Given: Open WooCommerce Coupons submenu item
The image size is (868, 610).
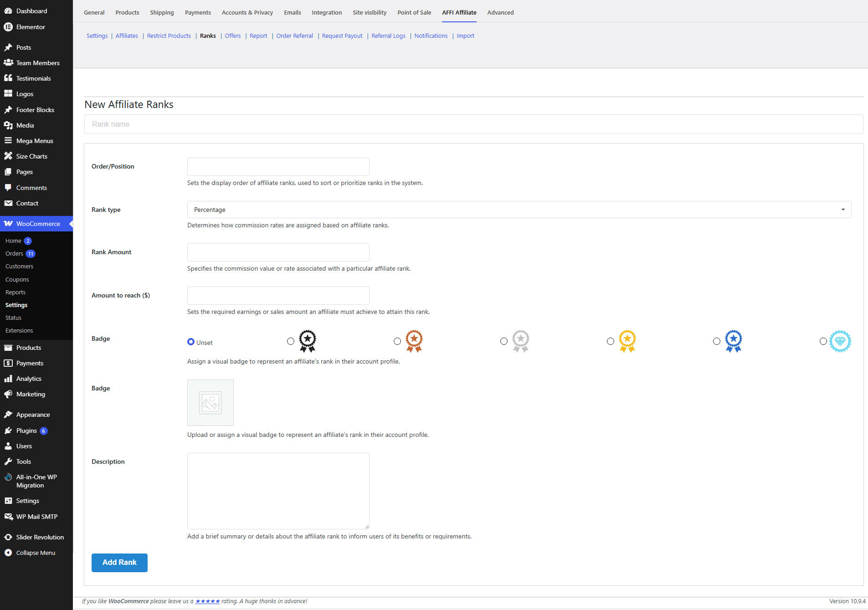Looking at the screenshot, I should coord(17,279).
